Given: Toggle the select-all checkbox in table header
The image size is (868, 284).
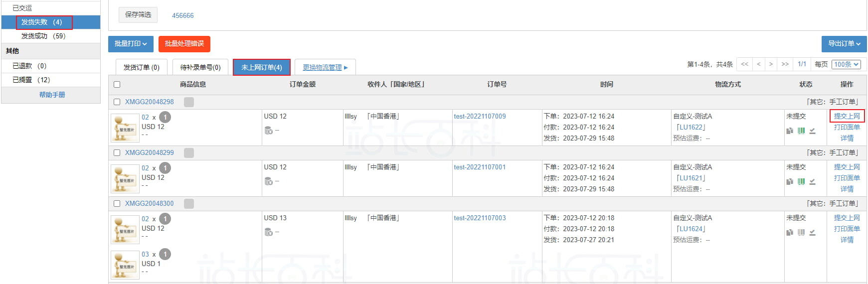Looking at the screenshot, I should (117, 85).
